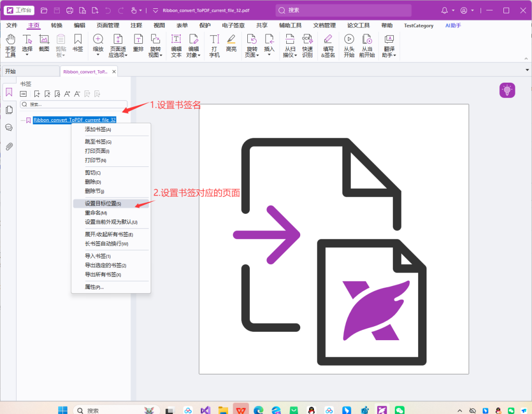Choose Set Destination (设置目标位置) in context menu
Image resolution: width=532 pixels, height=414 pixels.
(x=103, y=203)
